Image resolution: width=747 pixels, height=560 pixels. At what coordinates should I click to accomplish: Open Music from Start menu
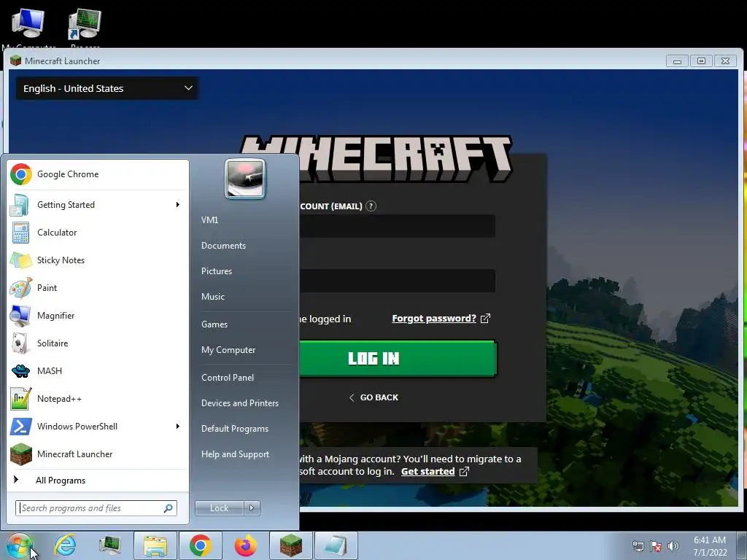[213, 297]
